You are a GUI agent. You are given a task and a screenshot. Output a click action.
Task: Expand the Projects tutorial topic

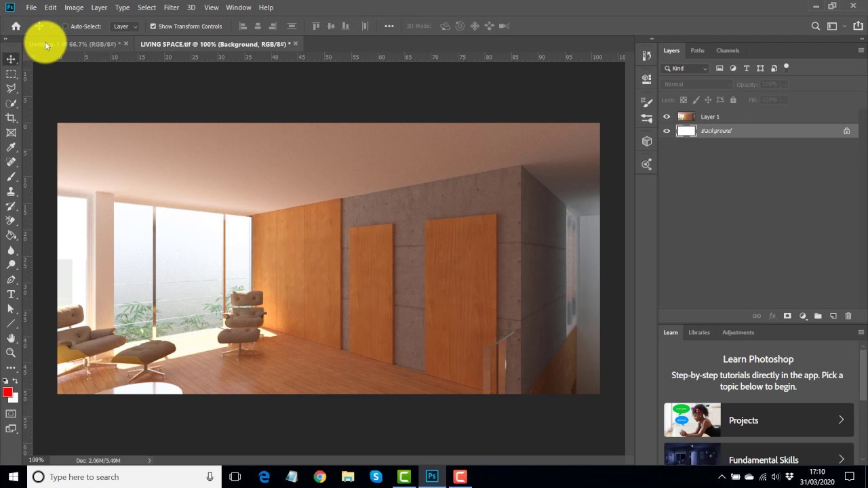[759, 420]
